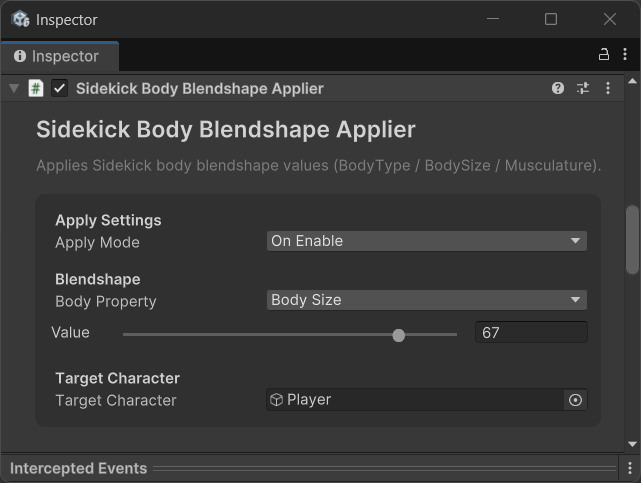The height and width of the screenshot is (483, 641).
Task: Click the Unity logo in the title bar
Action: (x=20, y=19)
